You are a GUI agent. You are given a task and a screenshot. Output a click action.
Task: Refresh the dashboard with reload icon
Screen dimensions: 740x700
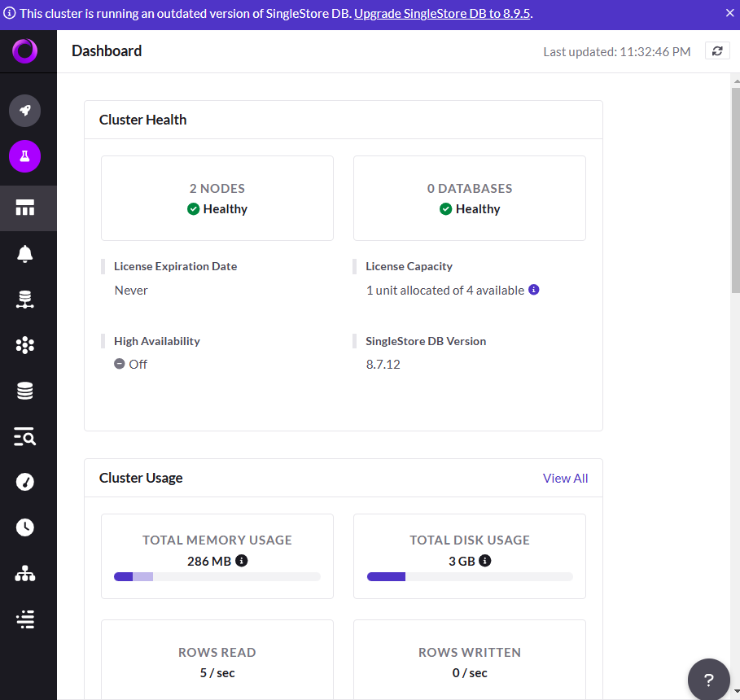[717, 51]
